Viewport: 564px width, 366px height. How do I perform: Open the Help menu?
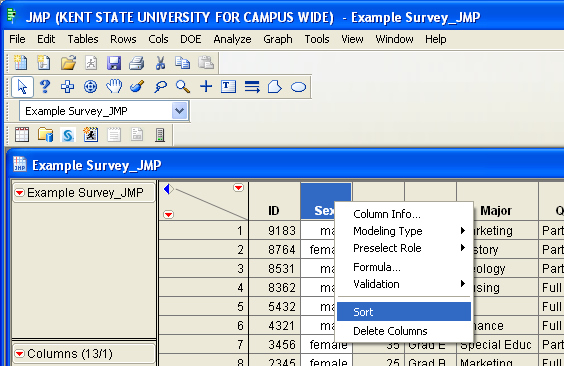click(436, 39)
